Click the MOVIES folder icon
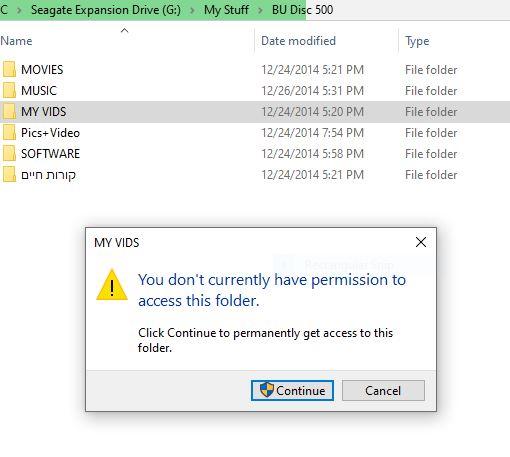Viewport: 510px width, 457px height. pyautogui.click(x=9, y=69)
